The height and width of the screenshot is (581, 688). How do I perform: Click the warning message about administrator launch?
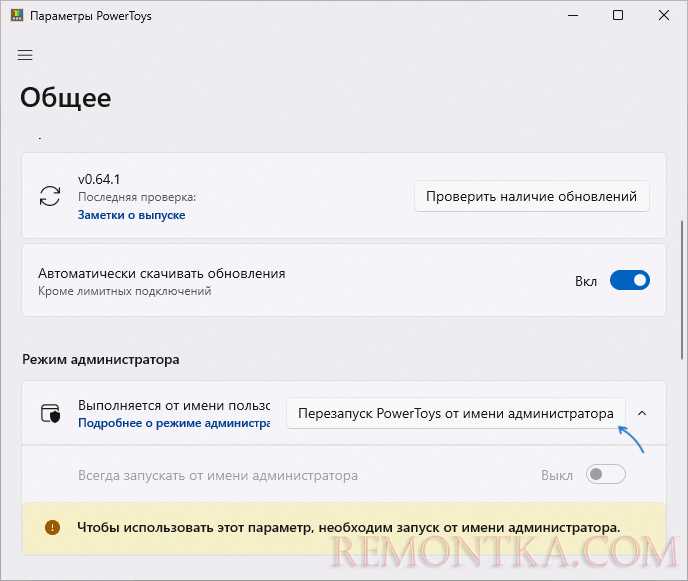[349, 527]
